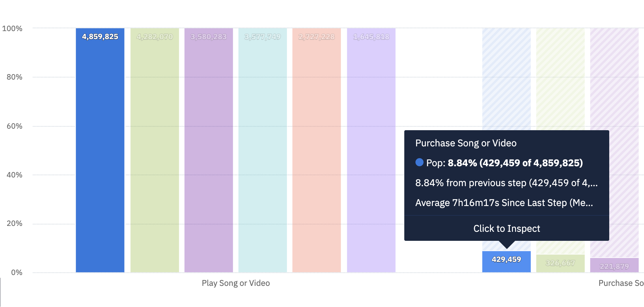Click the blue striped drop-off bar
The width and height of the screenshot is (644, 307).
506,78
